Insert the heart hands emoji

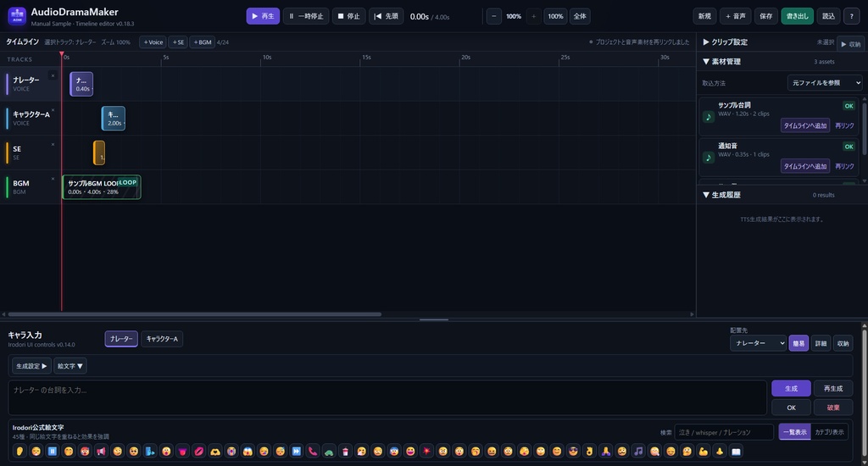coord(214,451)
